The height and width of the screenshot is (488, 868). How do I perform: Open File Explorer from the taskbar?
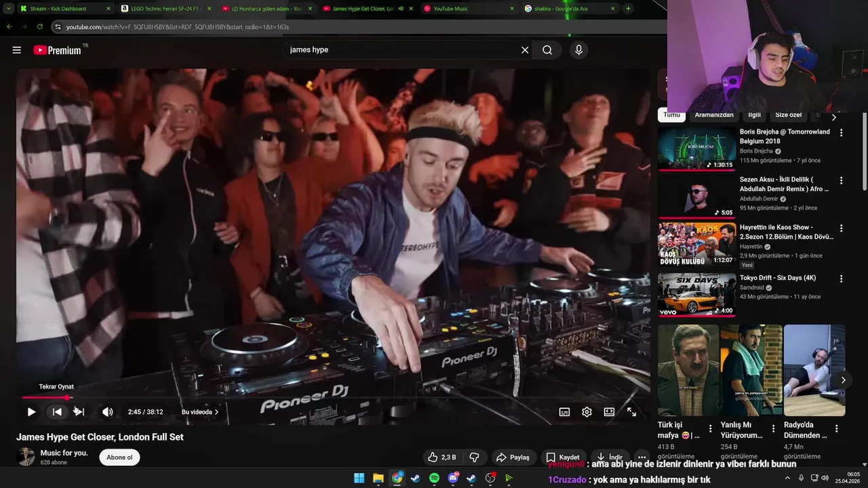coord(378,479)
